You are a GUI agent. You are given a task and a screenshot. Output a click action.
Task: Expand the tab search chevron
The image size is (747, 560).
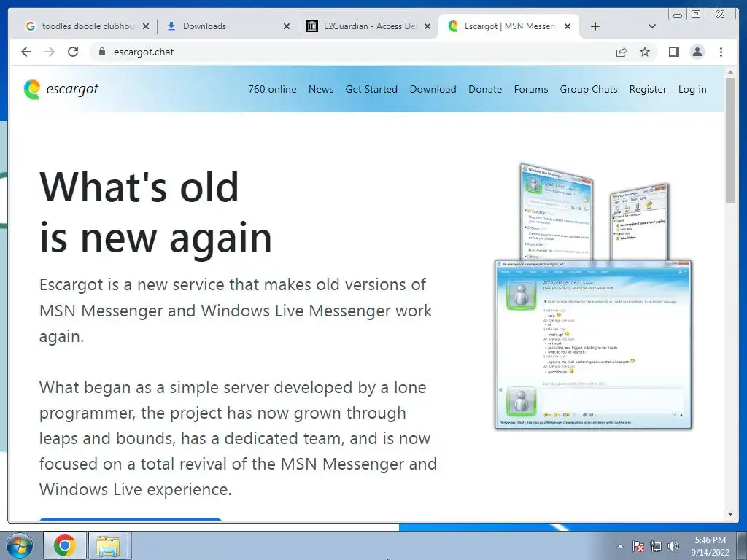click(x=652, y=26)
